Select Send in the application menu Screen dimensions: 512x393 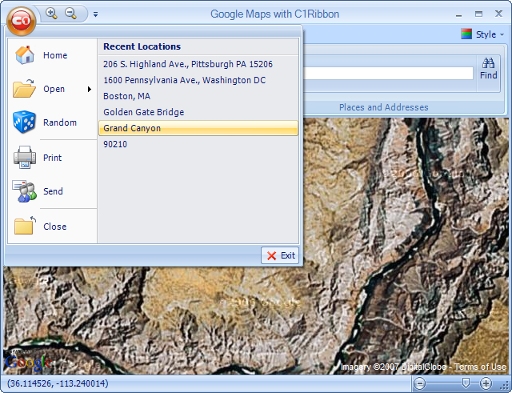tap(52, 191)
